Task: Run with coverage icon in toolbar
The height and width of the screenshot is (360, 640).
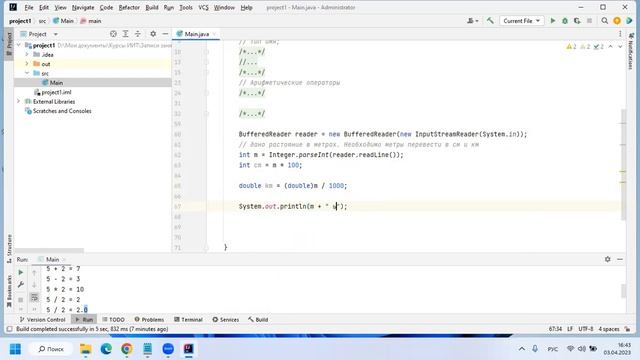Action: 577,21
